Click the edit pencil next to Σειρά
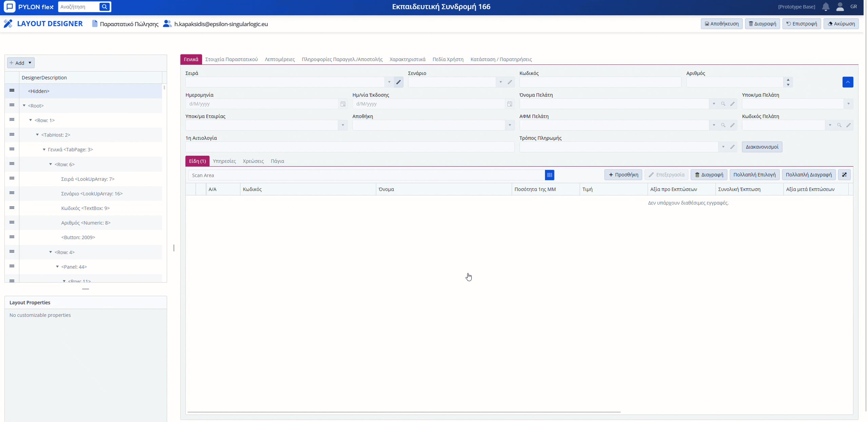Image resolution: width=868 pixels, height=422 pixels. [x=398, y=82]
